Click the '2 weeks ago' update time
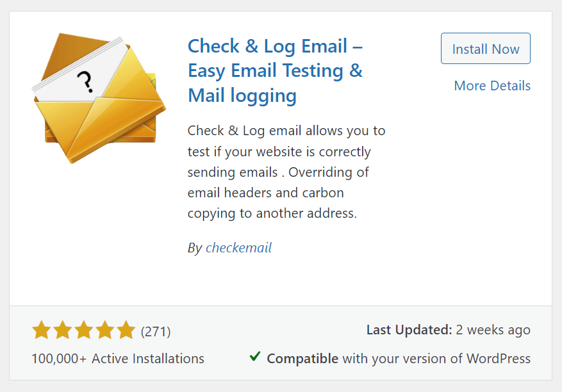Image resolution: width=562 pixels, height=392 pixels. click(493, 330)
